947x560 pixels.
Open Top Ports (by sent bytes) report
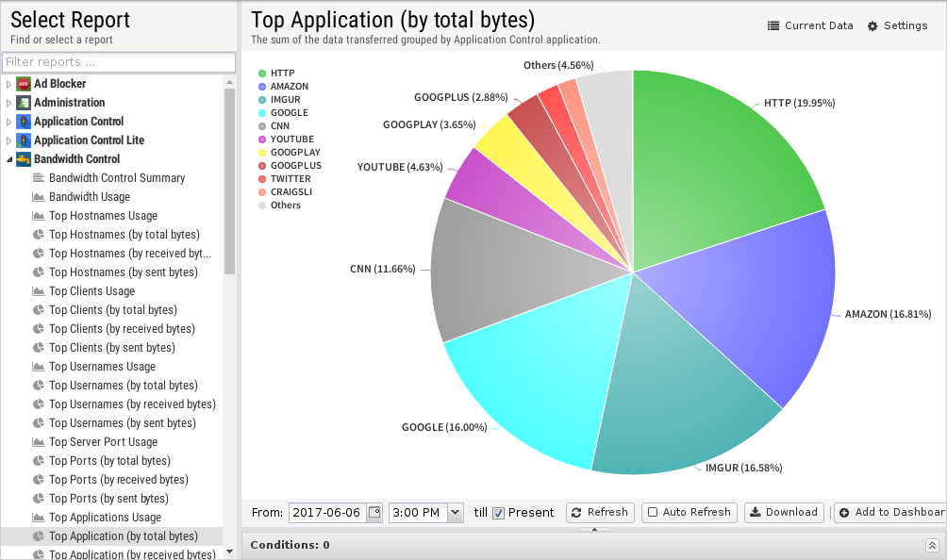coord(108,499)
